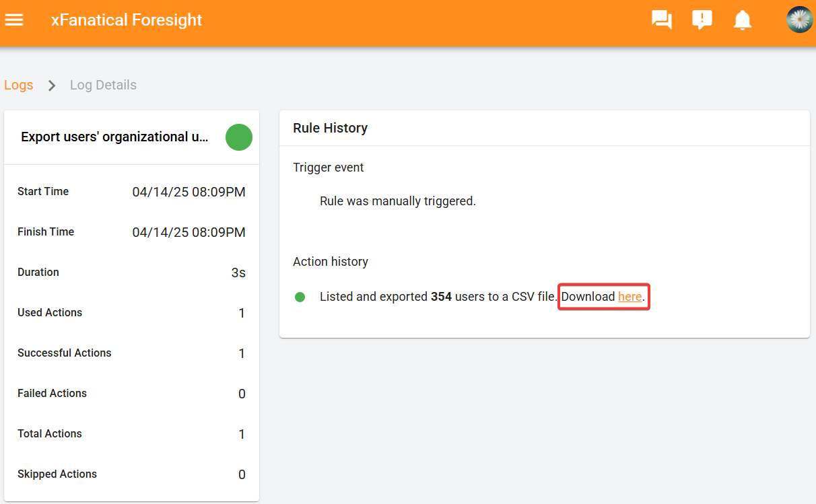Open the chat messages icon
Viewport: 816px width, 504px height.
tap(662, 20)
